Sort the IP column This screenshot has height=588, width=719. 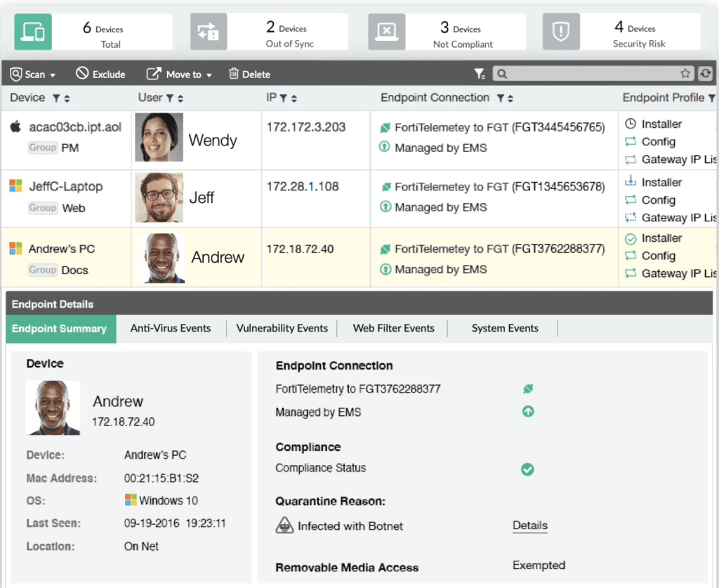tap(294, 98)
